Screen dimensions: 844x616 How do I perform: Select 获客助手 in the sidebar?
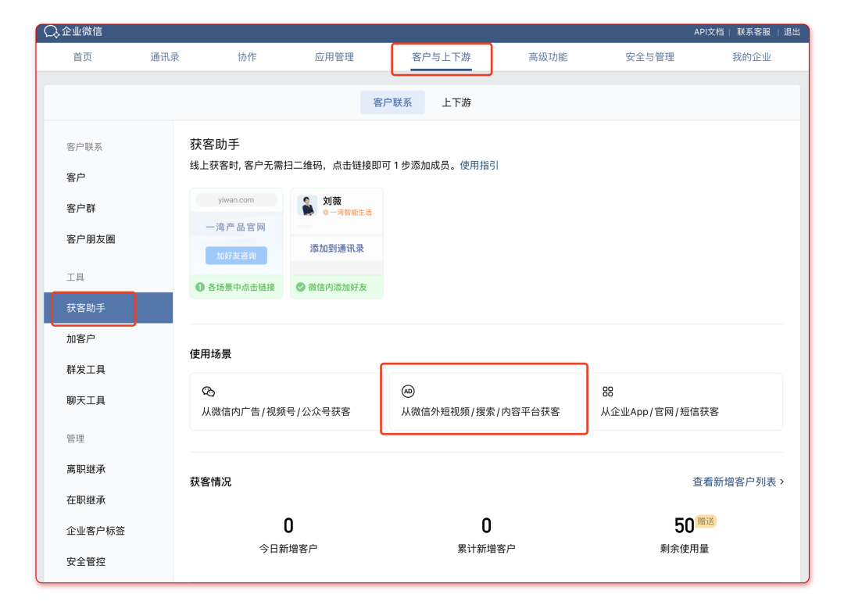[x=86, y=308]
